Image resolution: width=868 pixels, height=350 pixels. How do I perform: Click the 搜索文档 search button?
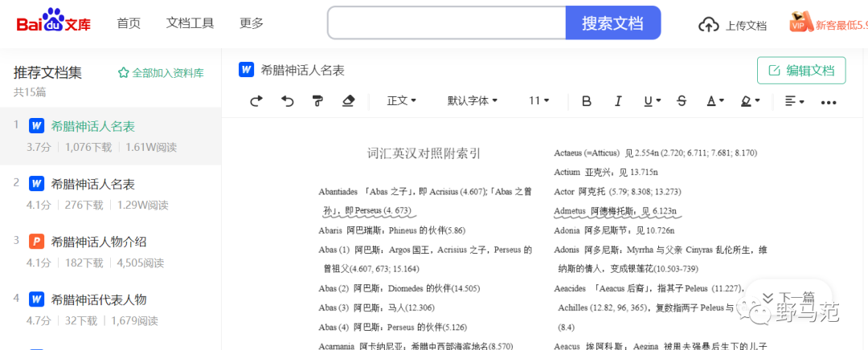point(612,23)
